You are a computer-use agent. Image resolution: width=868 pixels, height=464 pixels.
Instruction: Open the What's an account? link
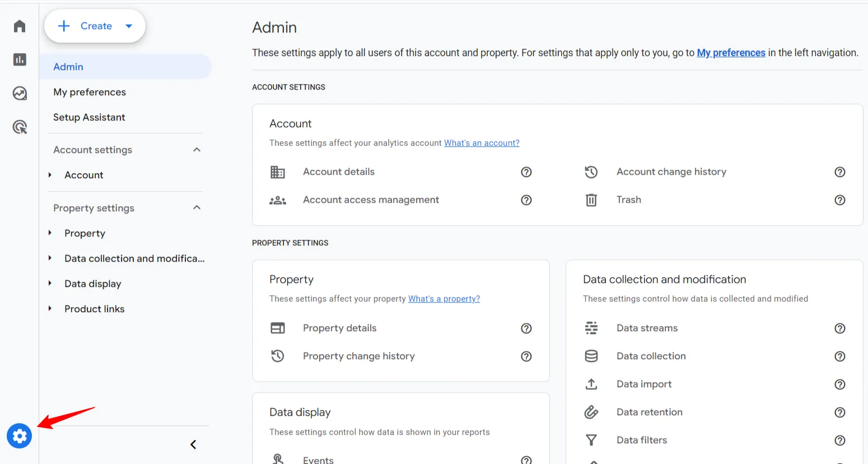482,143
